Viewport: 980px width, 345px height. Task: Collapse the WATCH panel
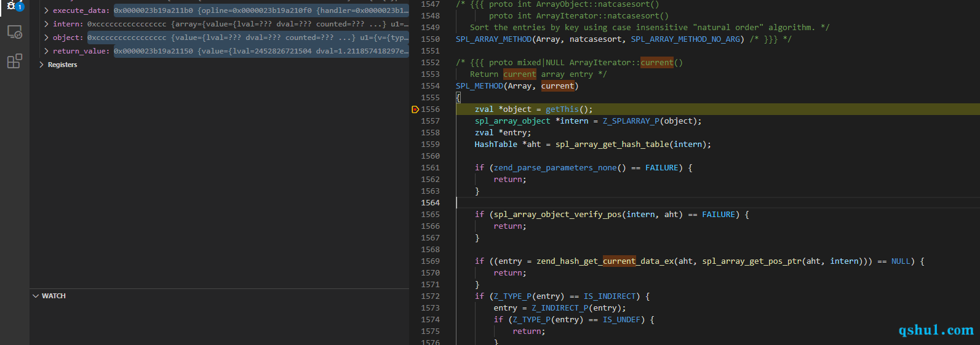coord(36,296)
